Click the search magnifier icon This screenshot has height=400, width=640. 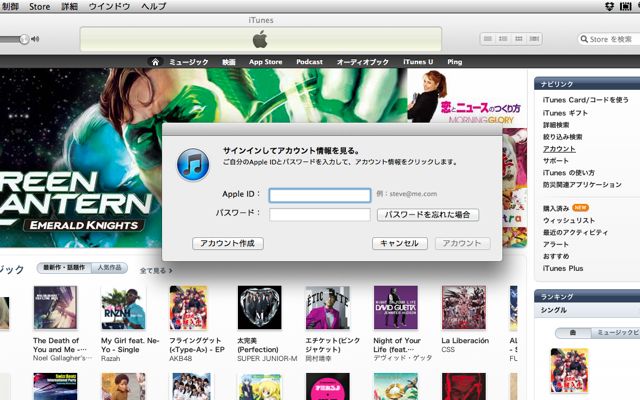pos(584,39)
